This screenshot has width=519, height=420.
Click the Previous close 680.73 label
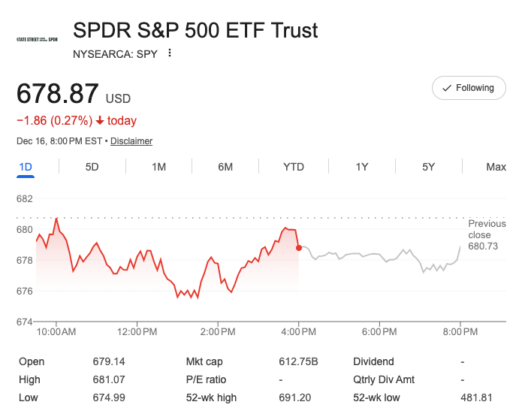click(x=487, y=234)
